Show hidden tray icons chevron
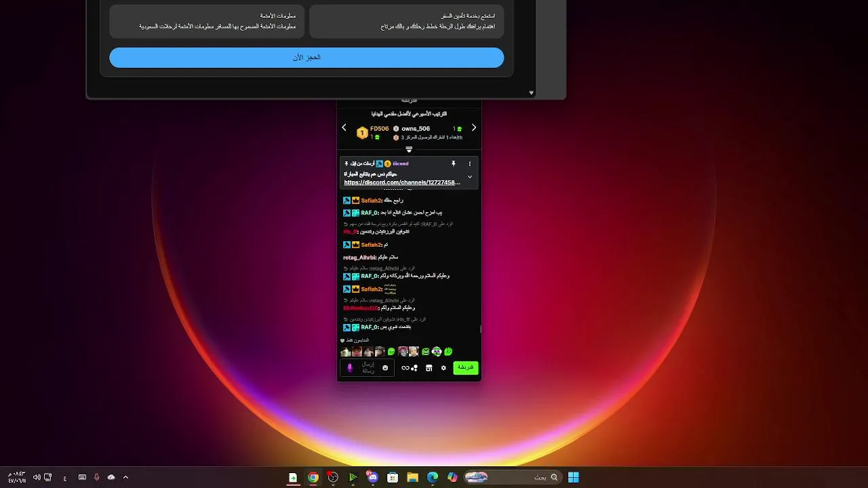This screenshot has width=868, height=488. [125, 477]
